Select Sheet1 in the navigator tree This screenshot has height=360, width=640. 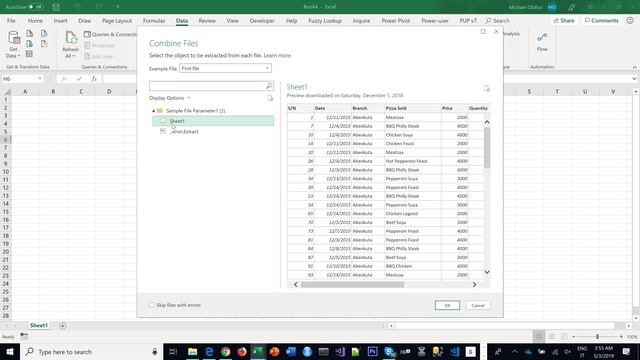(213, 121)
